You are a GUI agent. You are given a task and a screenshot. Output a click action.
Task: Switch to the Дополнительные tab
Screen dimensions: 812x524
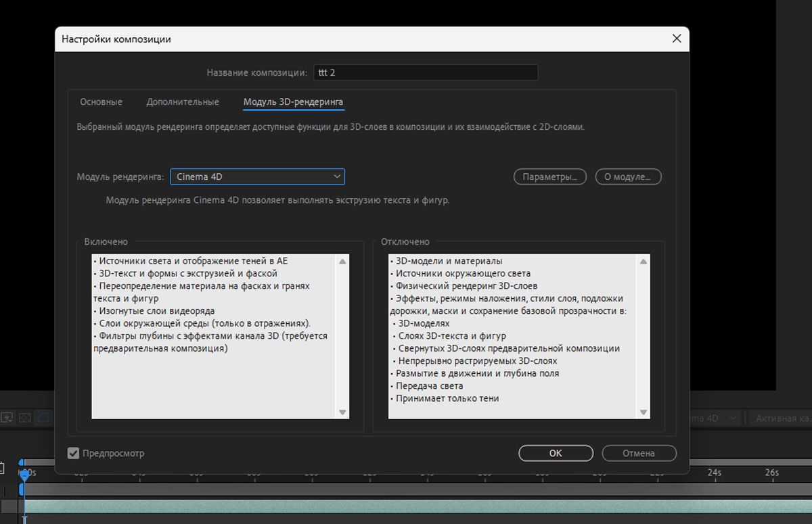pyautogui.click(x=183, y=101)
